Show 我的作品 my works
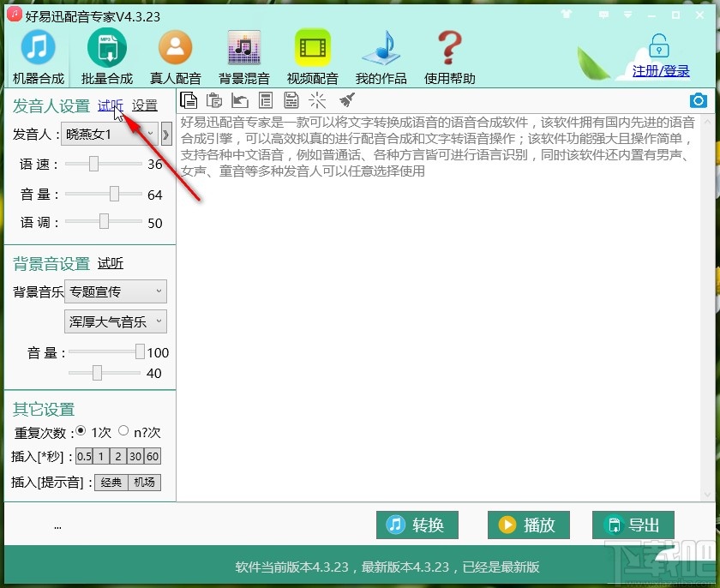 tap(381, 57)
